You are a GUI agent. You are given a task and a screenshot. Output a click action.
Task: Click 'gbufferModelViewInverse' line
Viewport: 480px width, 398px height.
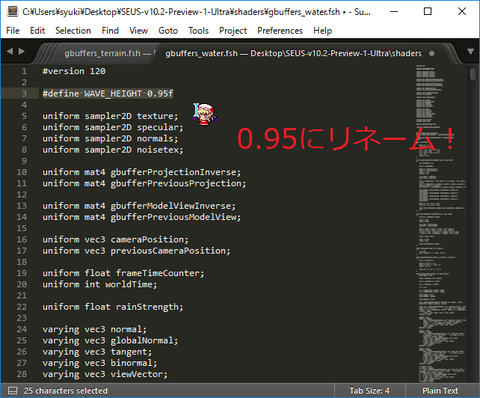pos(139,206)
